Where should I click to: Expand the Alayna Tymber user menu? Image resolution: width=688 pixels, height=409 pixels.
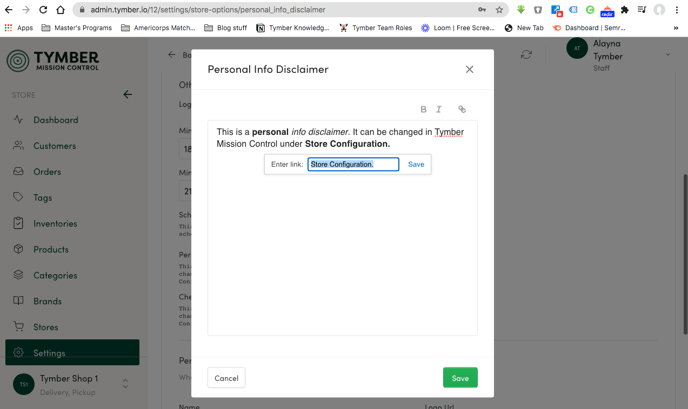pyautogui.click(x=667, y=54)
